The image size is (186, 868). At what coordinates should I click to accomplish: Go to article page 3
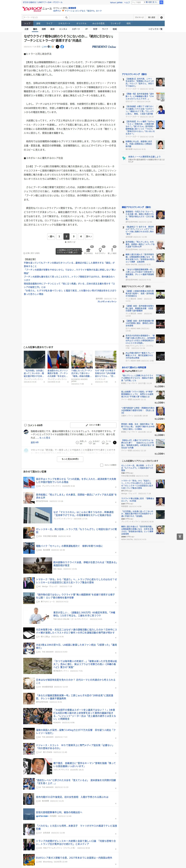coord(74,237)
